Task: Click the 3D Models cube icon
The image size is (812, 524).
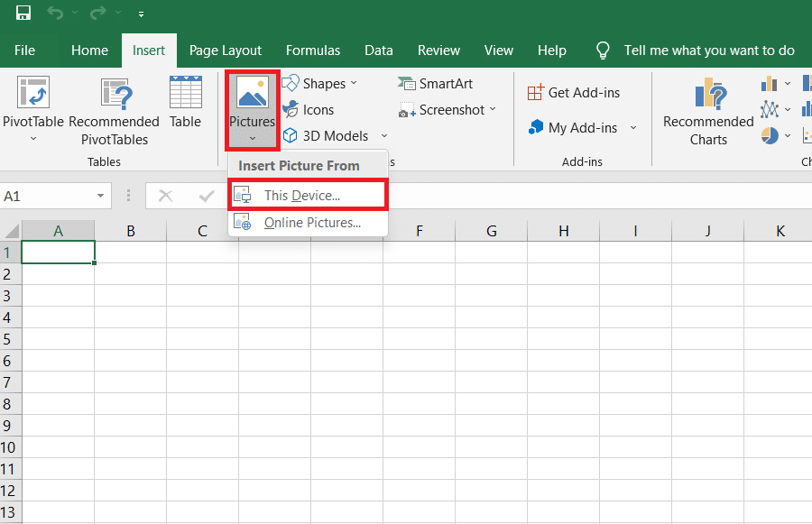Action: 290,135
